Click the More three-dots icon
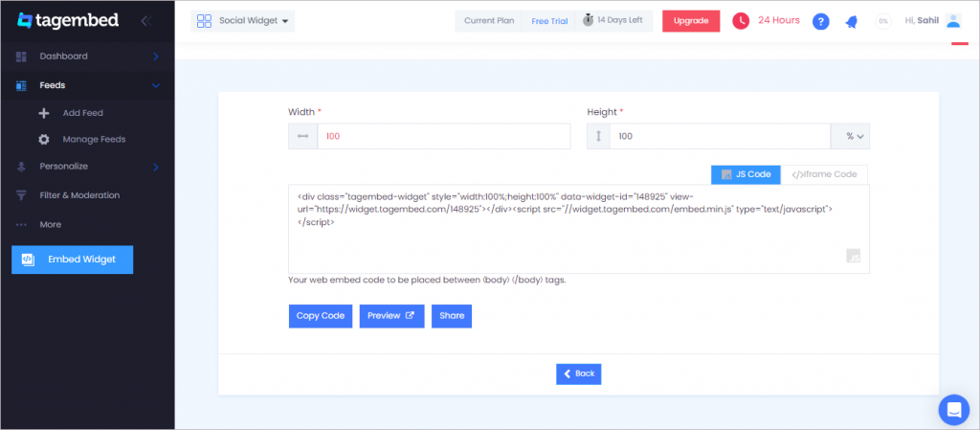 coord(21,224)
